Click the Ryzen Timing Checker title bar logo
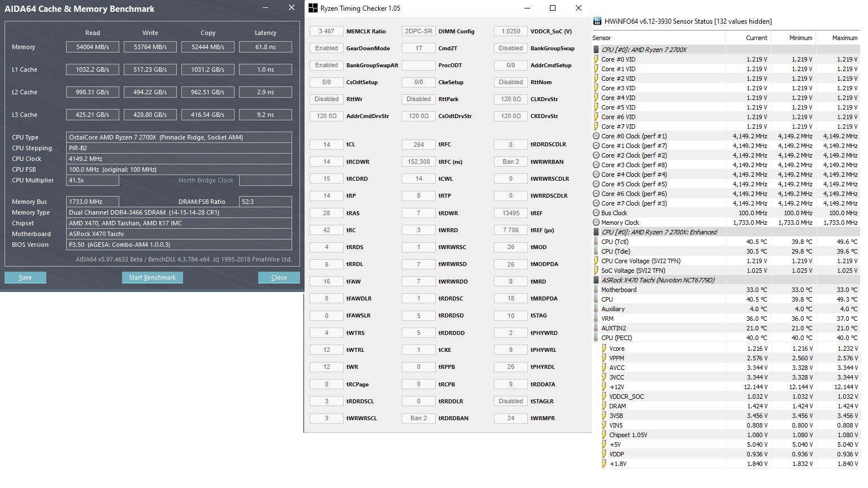Screen dimensions: 868x488 coord(313,8)
